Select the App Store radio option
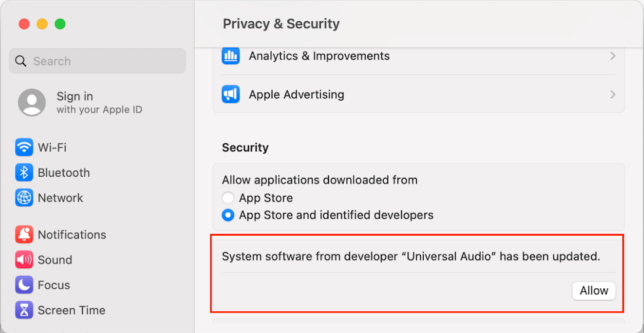The width and height of the screenshot is (644, 333). click(x=228, y=198)
